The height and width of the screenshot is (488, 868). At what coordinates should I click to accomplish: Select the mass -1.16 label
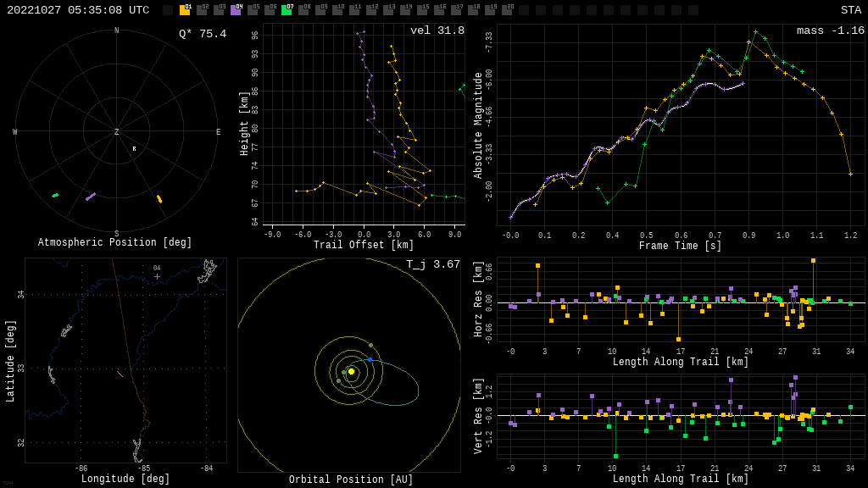tap(830, 30)
